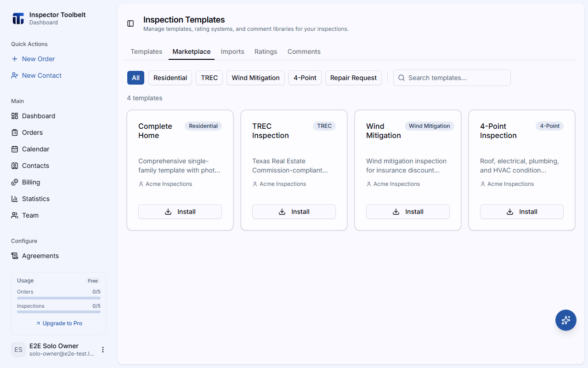This screenshot has width=588, height=368.
Task: Click the Wind Mitigation badge on card
Action: 430,126
